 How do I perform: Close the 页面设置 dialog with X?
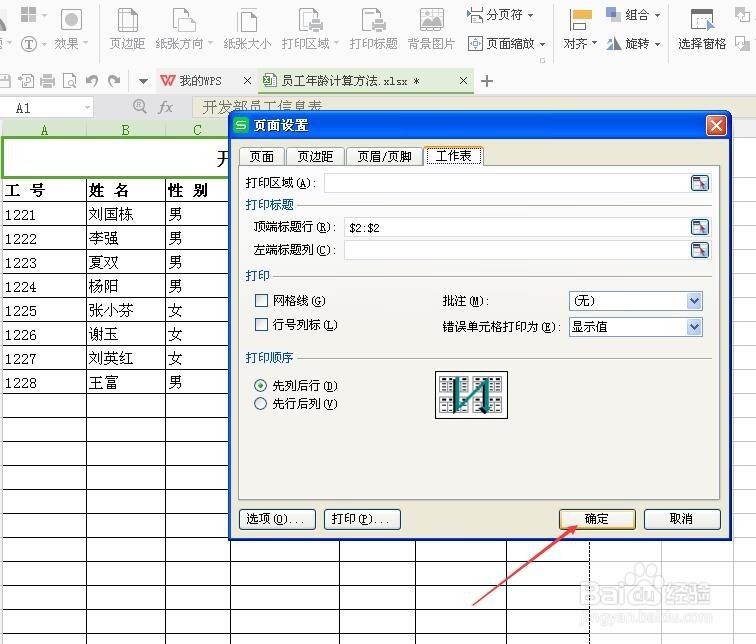coord(716,126)
